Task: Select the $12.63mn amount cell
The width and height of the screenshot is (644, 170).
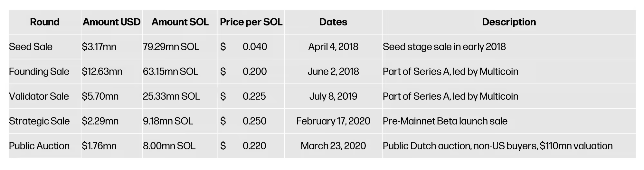Action: [102, 71]
